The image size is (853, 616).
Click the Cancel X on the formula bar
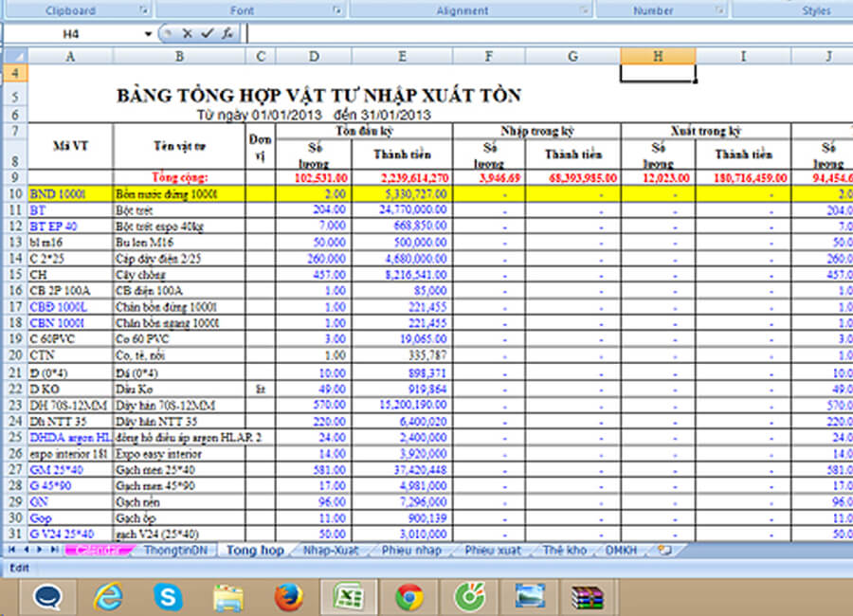click(x=187, y=33)
